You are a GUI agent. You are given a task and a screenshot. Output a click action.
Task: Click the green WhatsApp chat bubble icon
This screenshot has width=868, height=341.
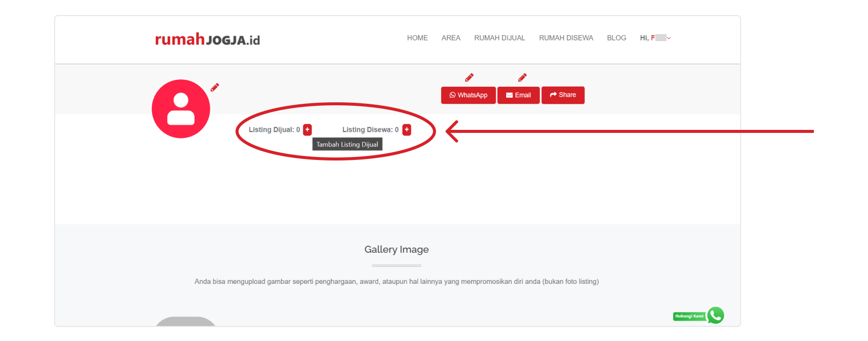point(716,315)
